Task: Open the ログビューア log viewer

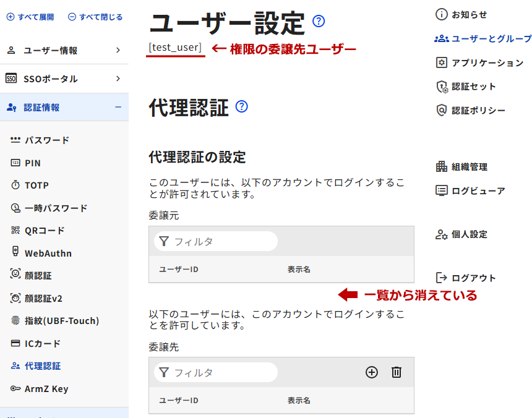Action: [x=478, y=190]
